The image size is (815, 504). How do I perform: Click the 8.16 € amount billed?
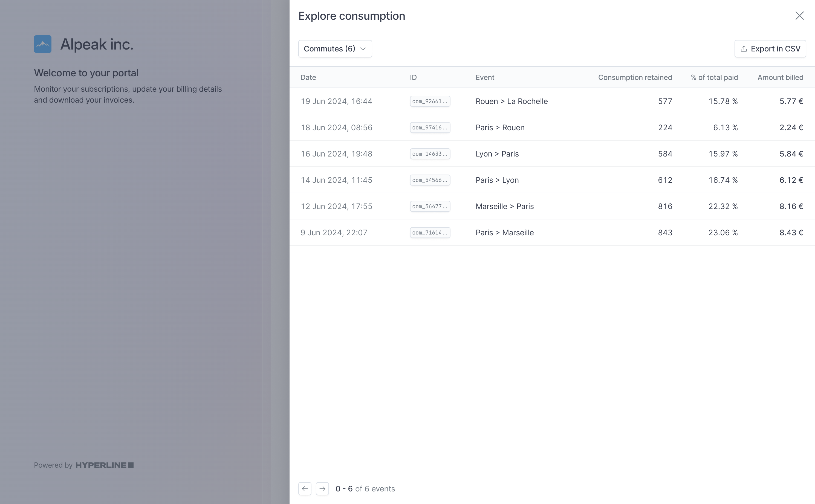pyautogui.click(x=791, y=206)
